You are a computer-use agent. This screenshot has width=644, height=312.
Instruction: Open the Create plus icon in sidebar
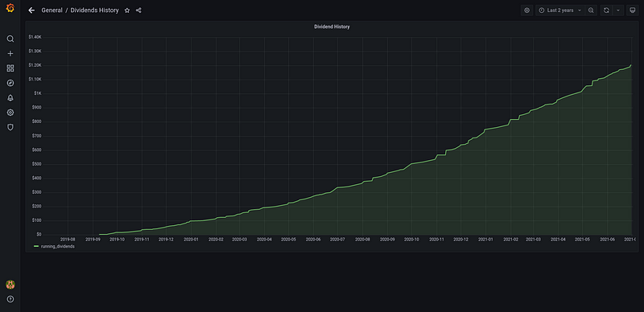[x=10, y=53]
